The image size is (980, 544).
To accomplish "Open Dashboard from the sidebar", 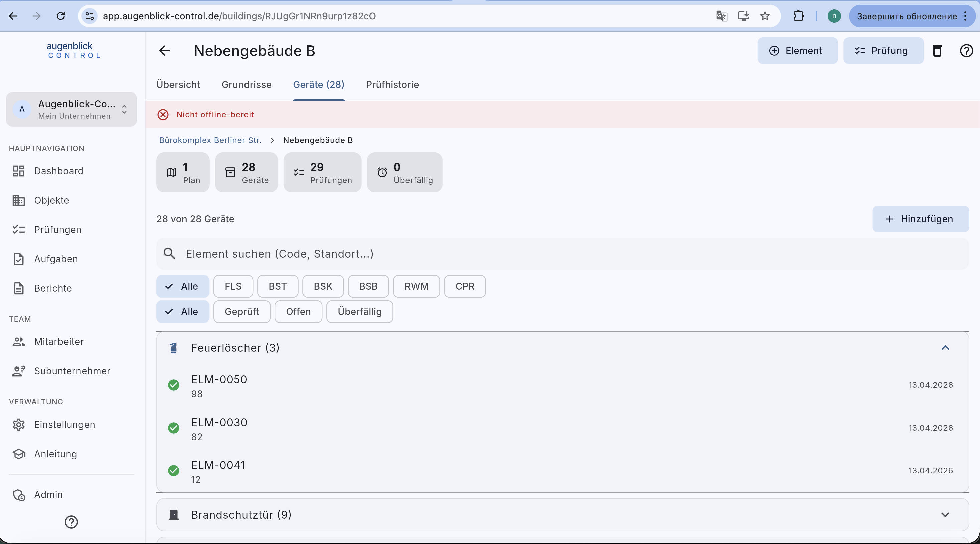I will pos(59,171).
